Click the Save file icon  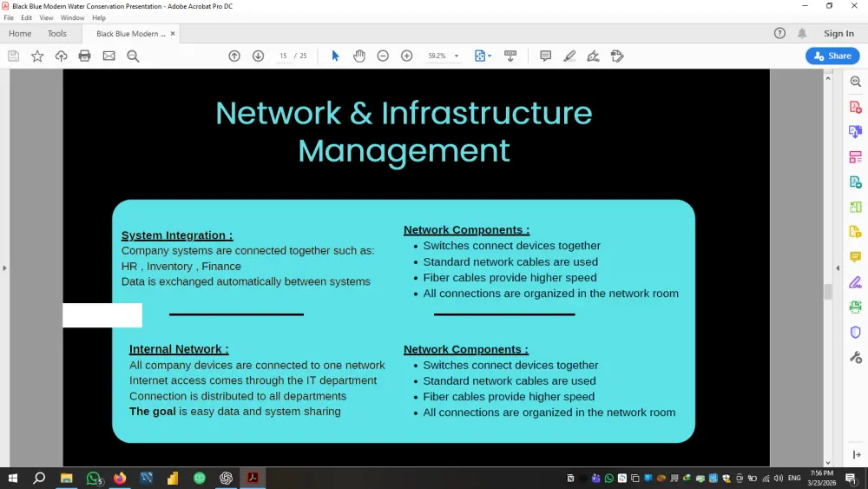(13, 56)
